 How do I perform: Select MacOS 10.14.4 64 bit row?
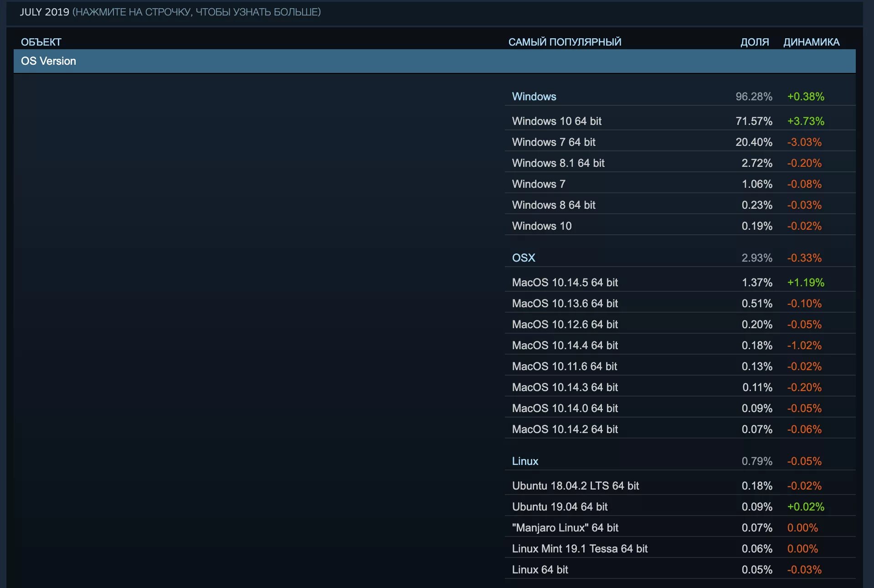pyautogui.click(x=680, y=346)
